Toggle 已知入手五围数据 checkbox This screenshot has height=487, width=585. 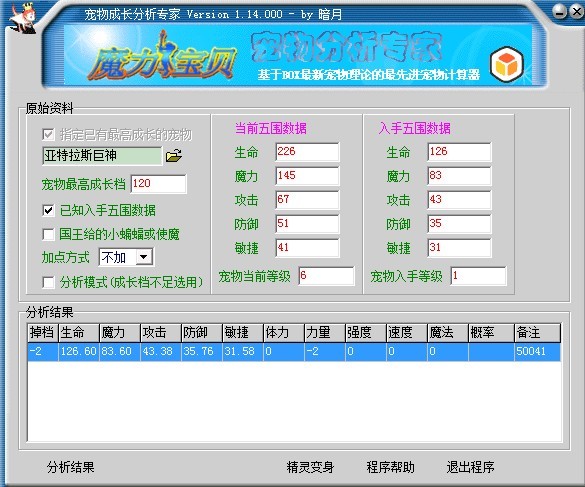click(48, 210)
